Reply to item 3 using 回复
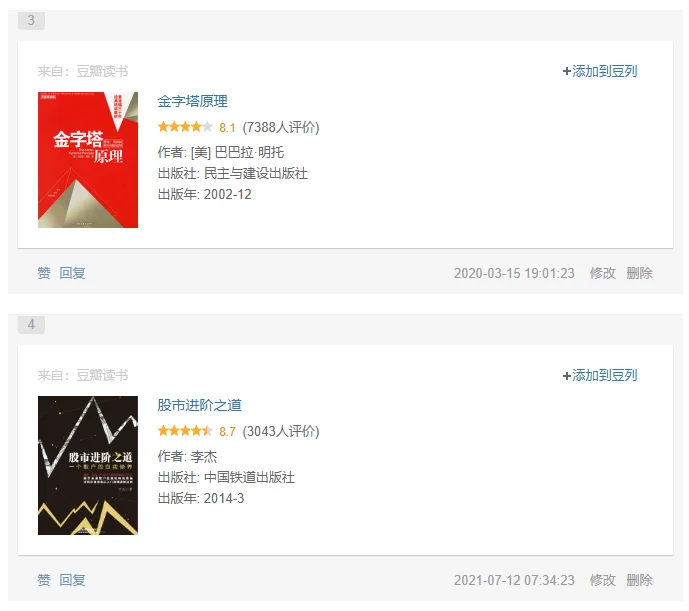The height and width of the screenshot is (611, 689). (x=73, y=273)
